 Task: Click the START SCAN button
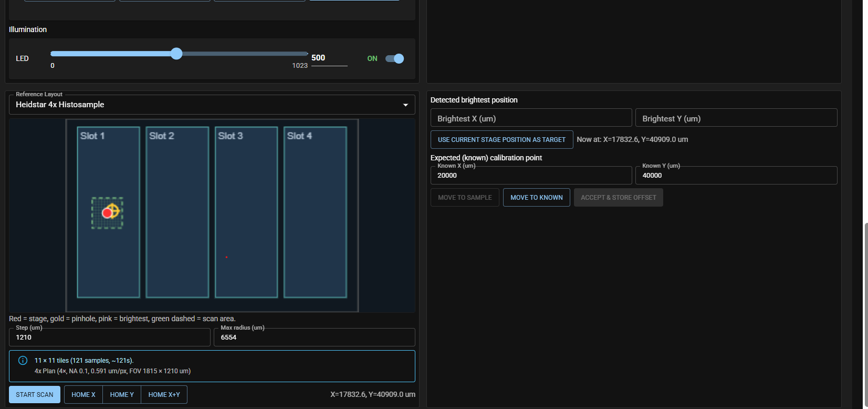click(x=35, y=395)
